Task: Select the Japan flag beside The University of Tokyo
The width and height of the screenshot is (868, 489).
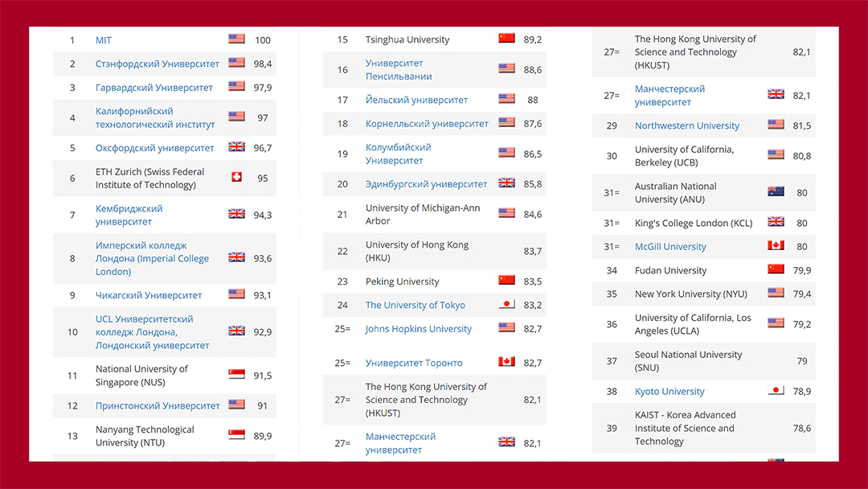Action: tap(506, 304)
